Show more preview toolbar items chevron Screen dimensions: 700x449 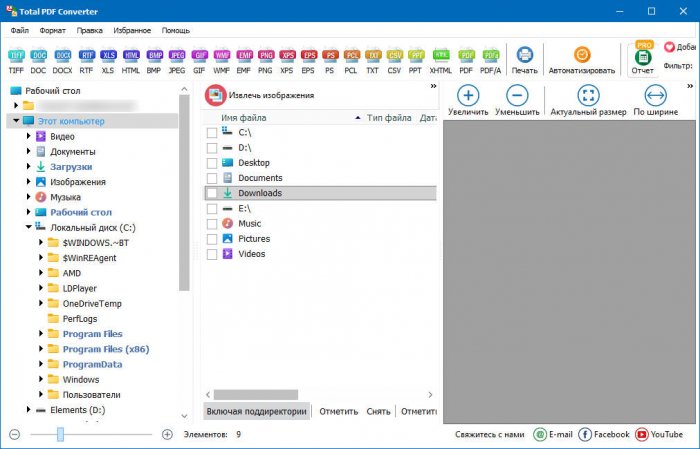690,86
